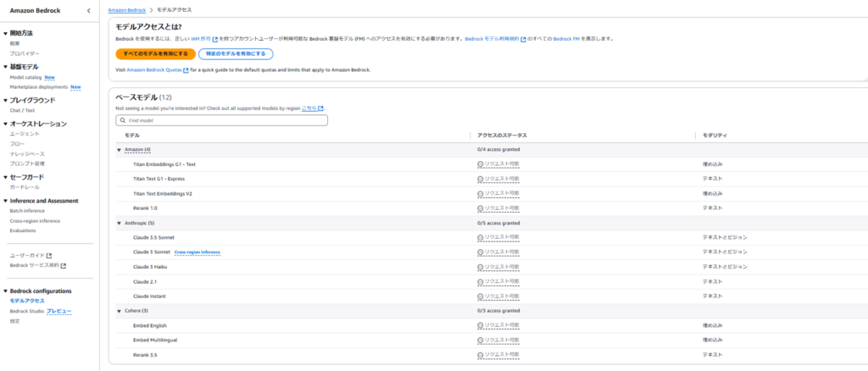
Task: Click 特定のモデルを有効にする button
Action: (236, 53)
